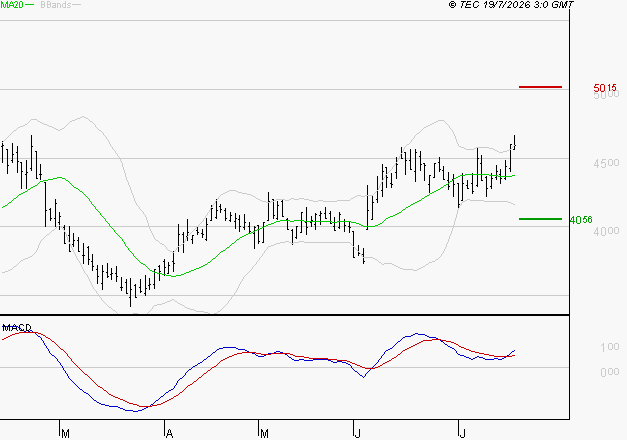Image resolution: width=627 pixels, height=440 pixels.
Task: Click the MACD indicator title
Action: point(17,328)
